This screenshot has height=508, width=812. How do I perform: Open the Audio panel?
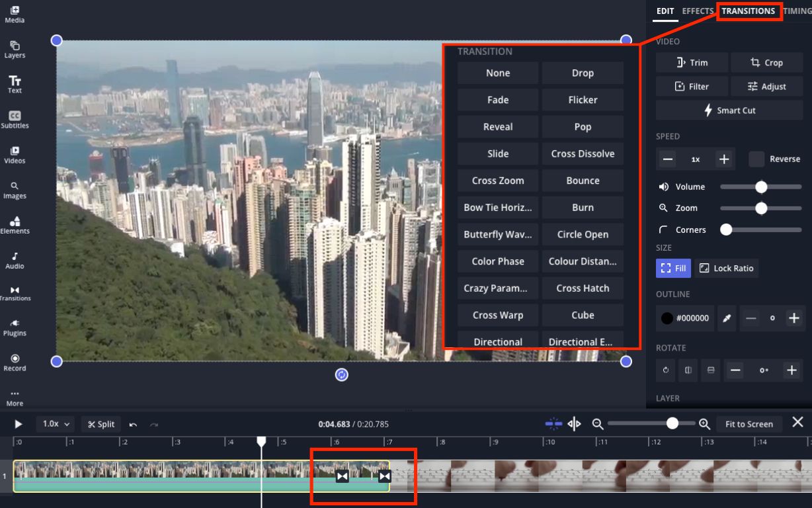[15, 260]
